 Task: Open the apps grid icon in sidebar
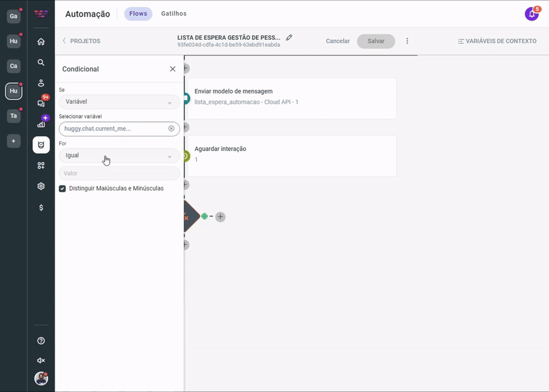(x=41, y=165)
